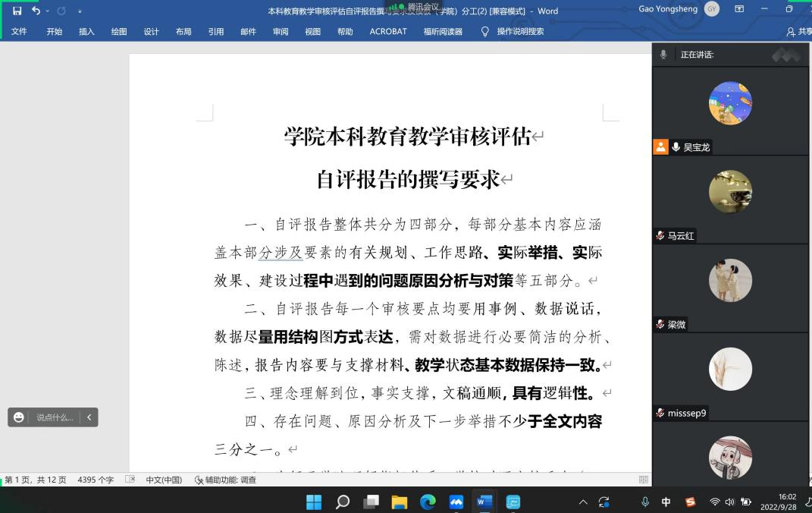Click the Save icon in quick access toolbar

(x=17, y=11)
